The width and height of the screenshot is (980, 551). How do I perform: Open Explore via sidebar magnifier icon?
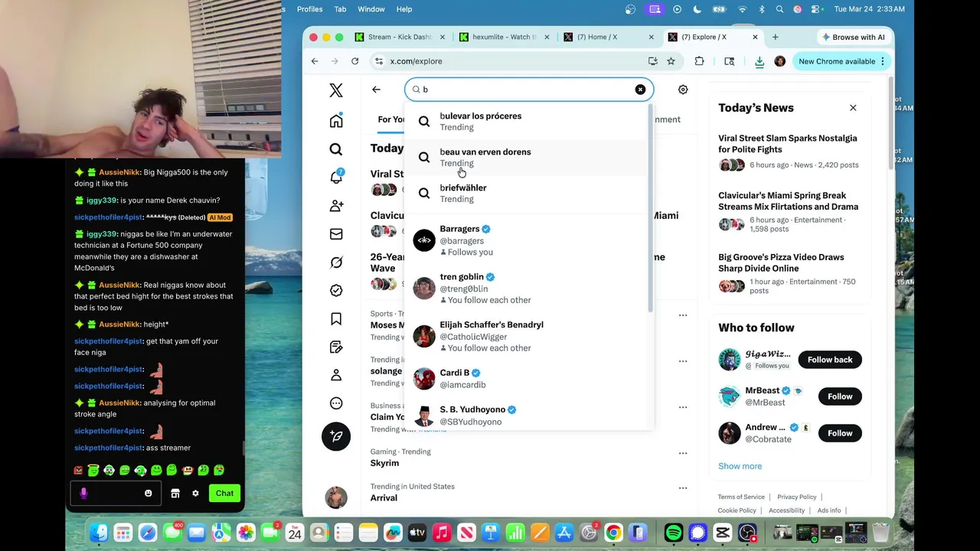(x=336, y=149)
